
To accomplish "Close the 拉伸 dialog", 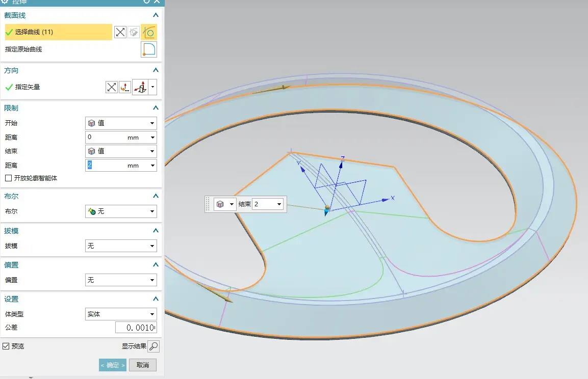I will coord(157,2).
